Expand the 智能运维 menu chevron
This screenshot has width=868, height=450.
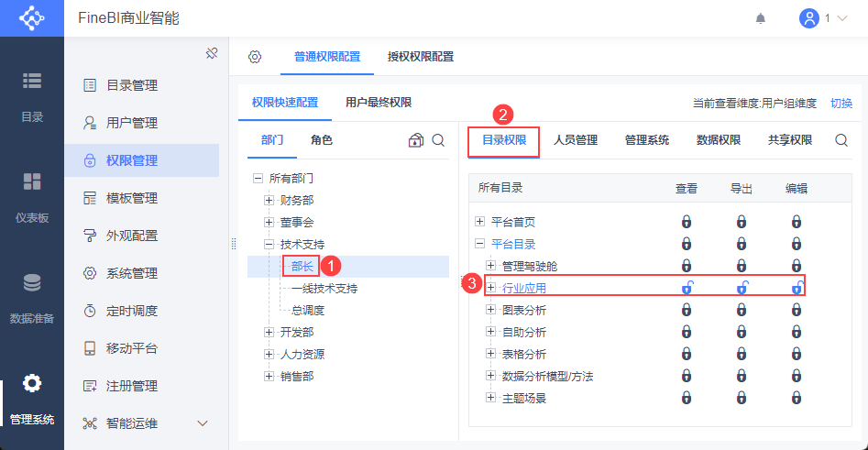click(x=203, y=423)
